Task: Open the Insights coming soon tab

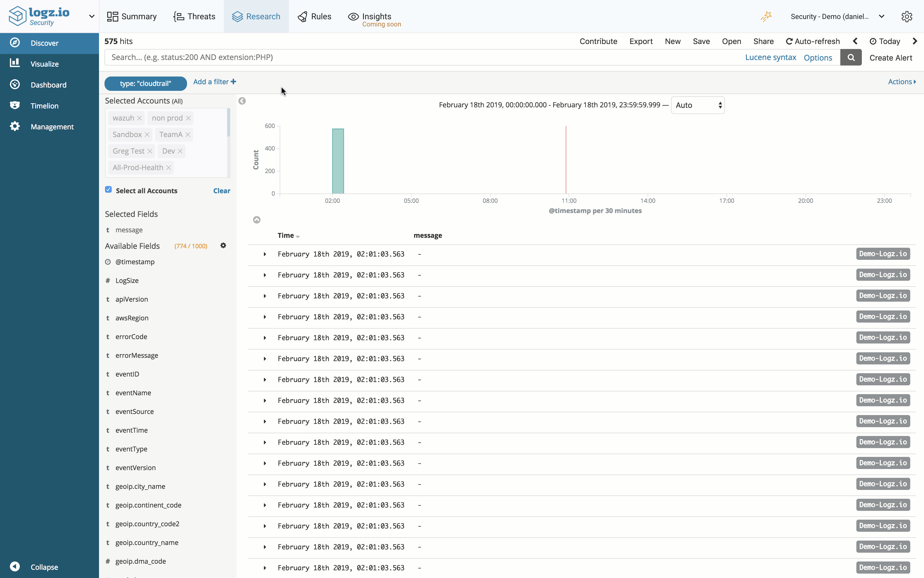Action: pyautogui.click(x=375, y=19)
